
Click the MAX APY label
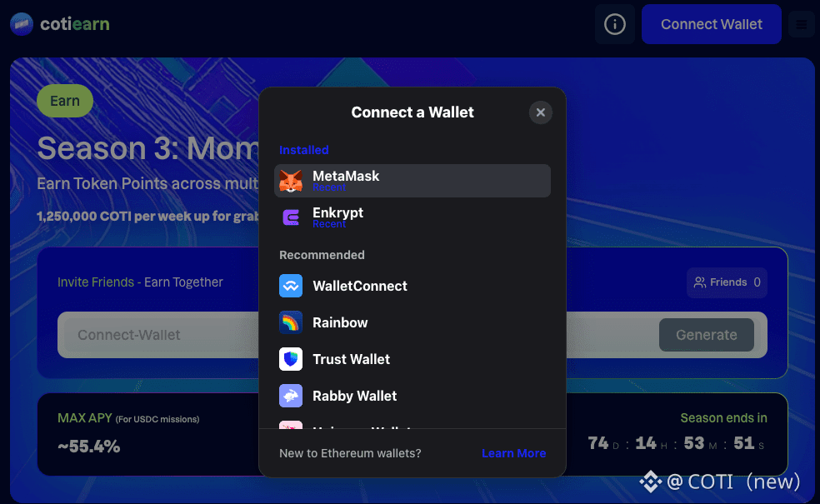pos(85,418)
